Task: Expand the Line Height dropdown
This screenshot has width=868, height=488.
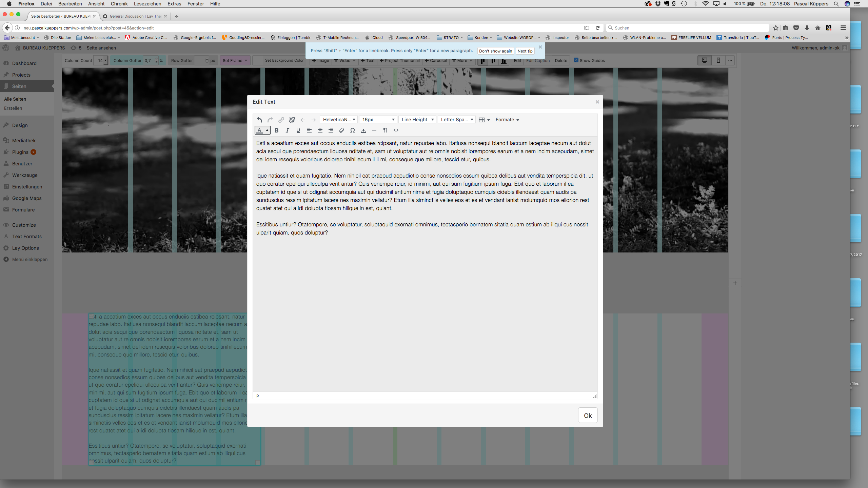Action: coord(417,120)
